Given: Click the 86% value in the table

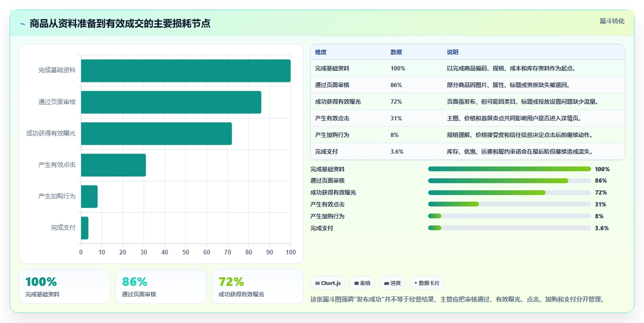Looking at the screenshot, I should click(x=396, y=85).
